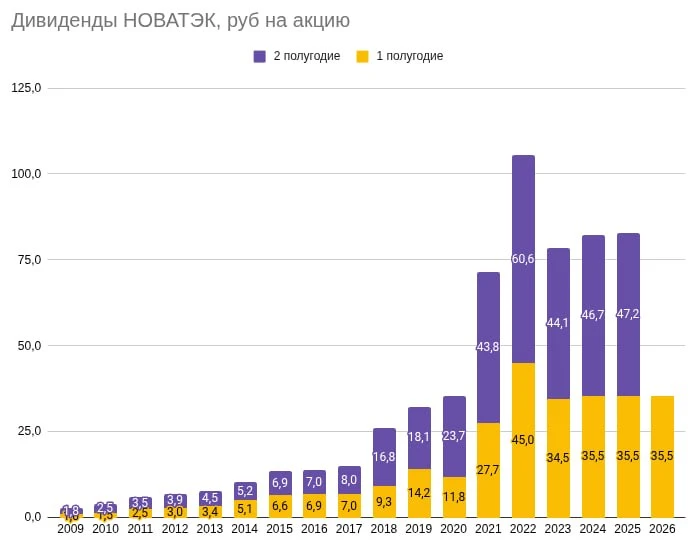The image size is (696, 551).
Task: Click the '60,6' value in the 2022 bar
Action: click(523, 258)
